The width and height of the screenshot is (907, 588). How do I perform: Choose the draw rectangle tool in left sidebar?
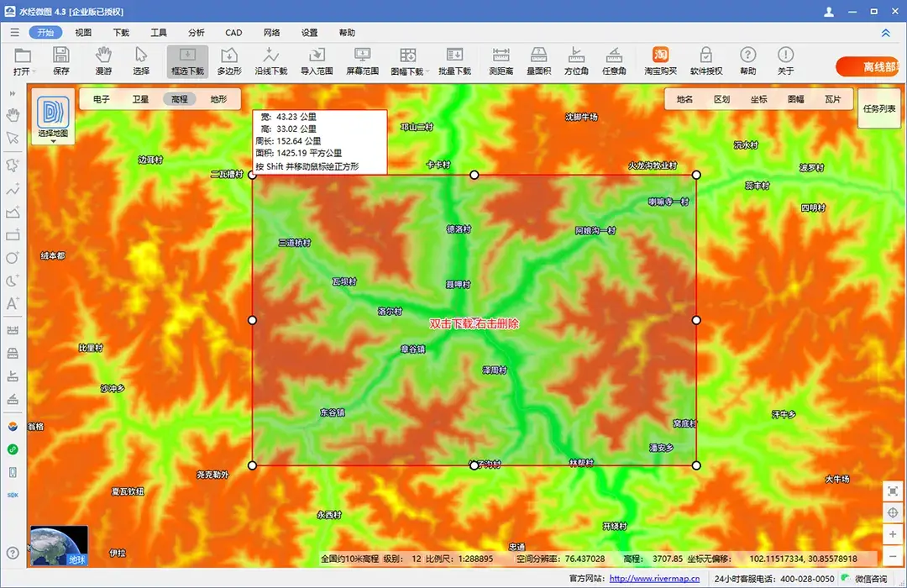click(13, 235)
